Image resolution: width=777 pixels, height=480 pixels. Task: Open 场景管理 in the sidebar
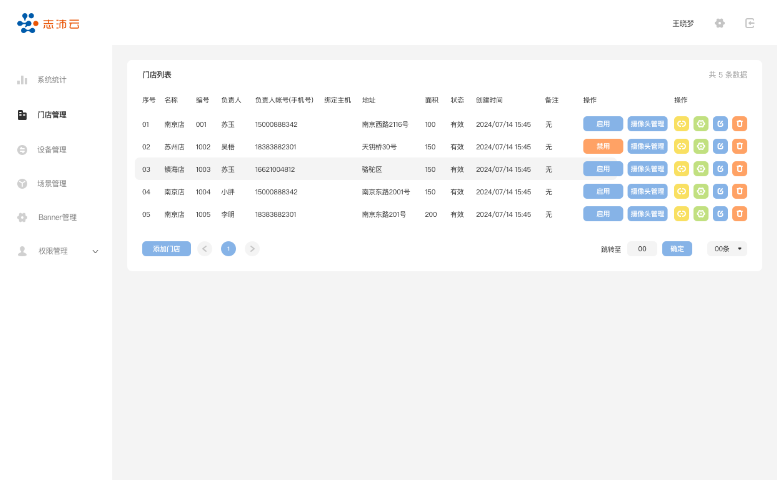52,184
